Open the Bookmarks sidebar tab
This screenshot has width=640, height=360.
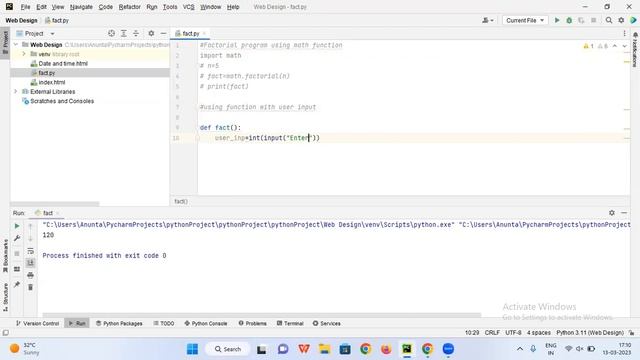click(5, 256)
